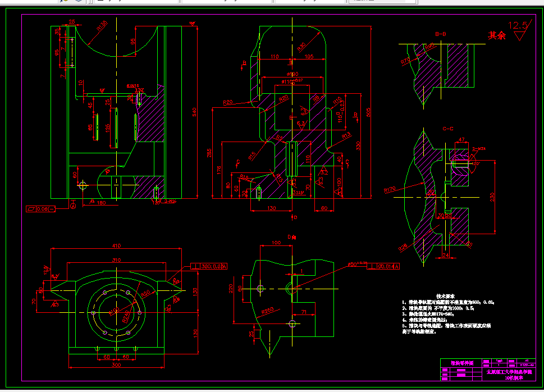
Task: Select the 2-M24 thread callout
Action: click(479, 149)
